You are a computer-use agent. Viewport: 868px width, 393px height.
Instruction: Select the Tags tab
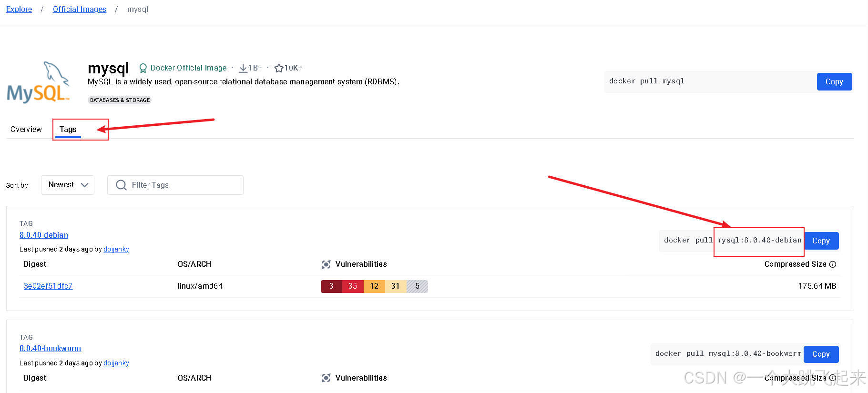[68, 129]
